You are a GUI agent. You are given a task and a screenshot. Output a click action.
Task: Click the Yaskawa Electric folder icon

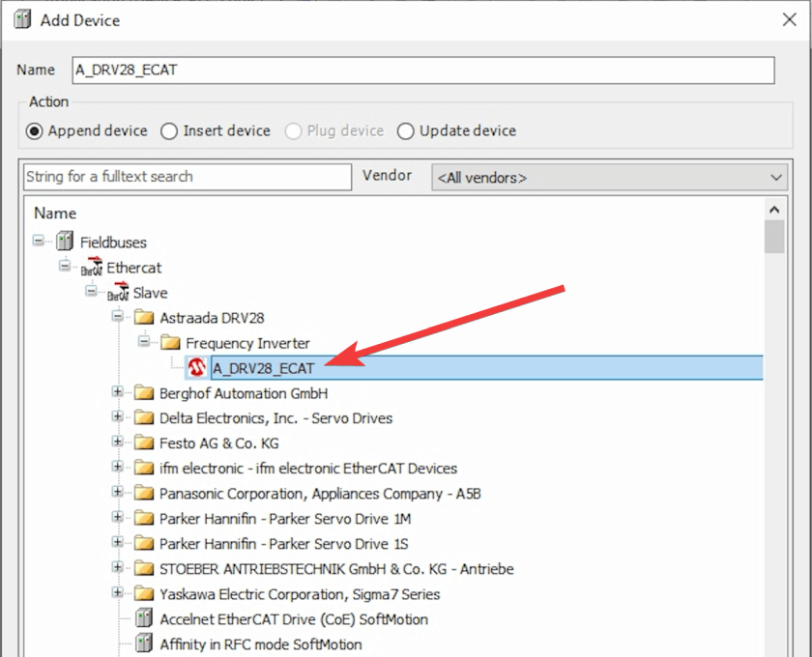click(x=144, y=593)
